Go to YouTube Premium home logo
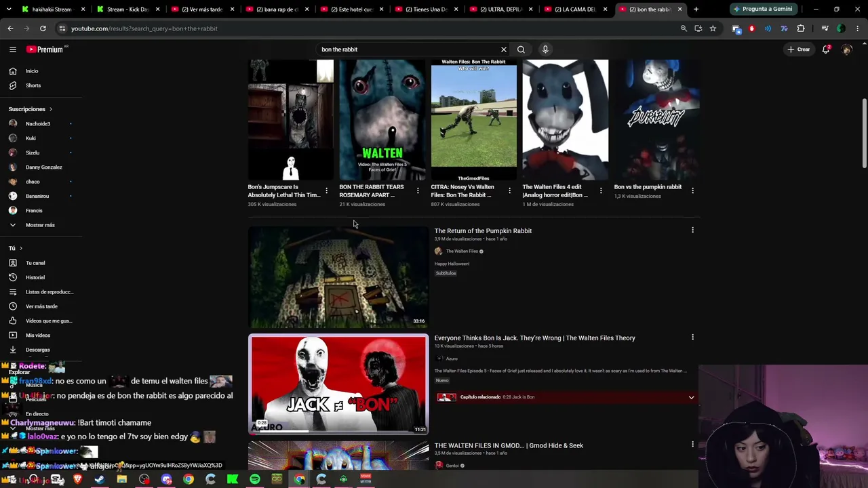868x488 pixels. tap(46, 49)
